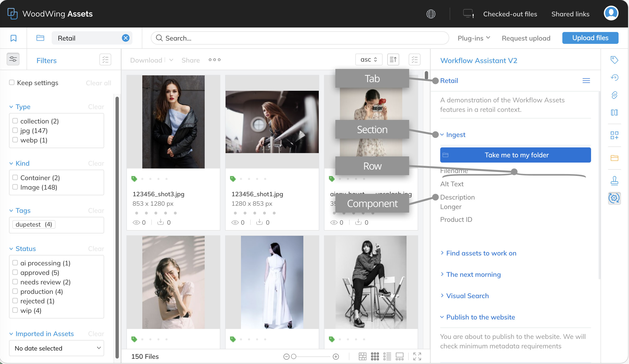
Task: Click Request upload
Action: [x=526, y=38]
